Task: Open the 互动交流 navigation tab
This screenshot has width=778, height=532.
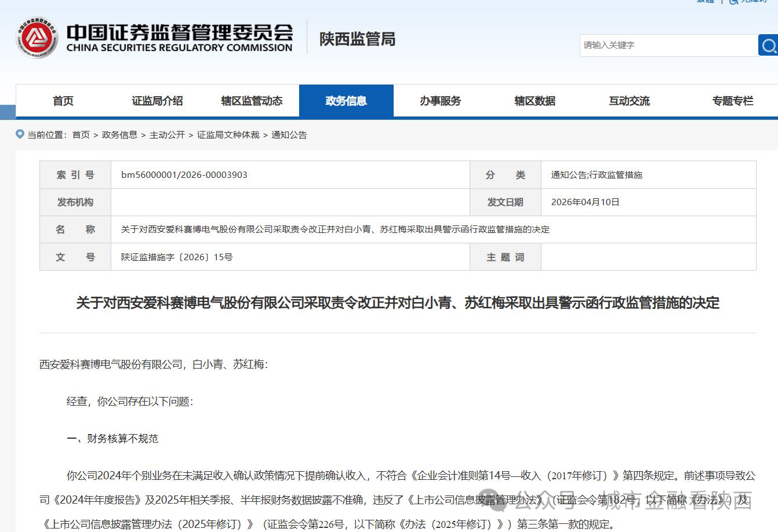Action: tap(630, 101)
